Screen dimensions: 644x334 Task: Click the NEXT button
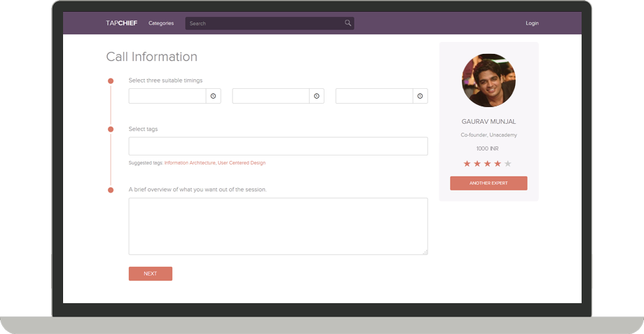pos(151,274)
